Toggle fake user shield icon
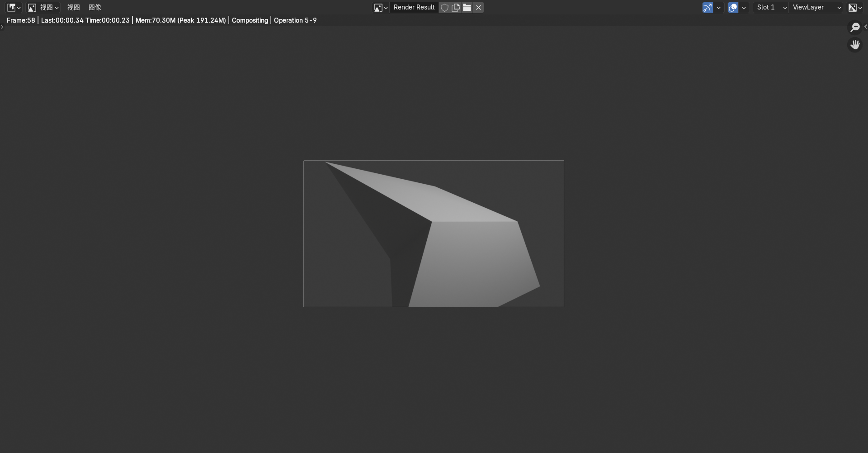The image size is (868, 453). [x=444, y=7]
